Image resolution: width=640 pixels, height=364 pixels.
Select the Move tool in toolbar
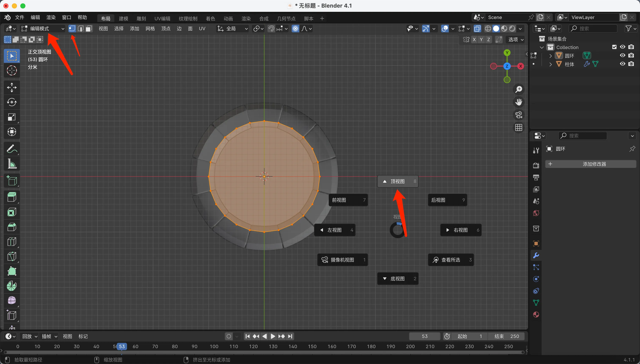pyautogui.click(x=11, y=88)
